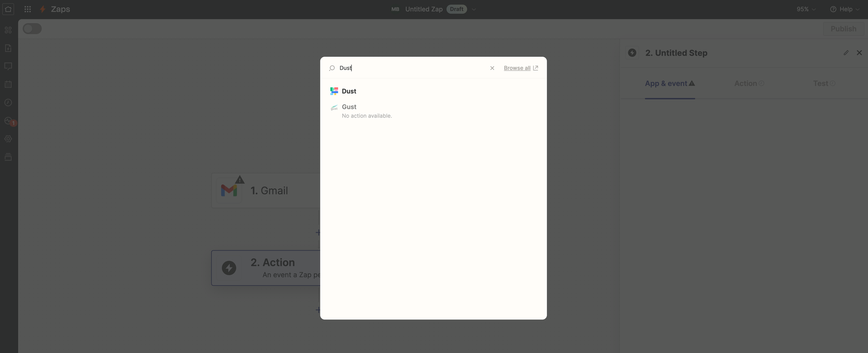Open the sidebar file import icon
This screenshot has height=353, width=868.
[8, 48]
